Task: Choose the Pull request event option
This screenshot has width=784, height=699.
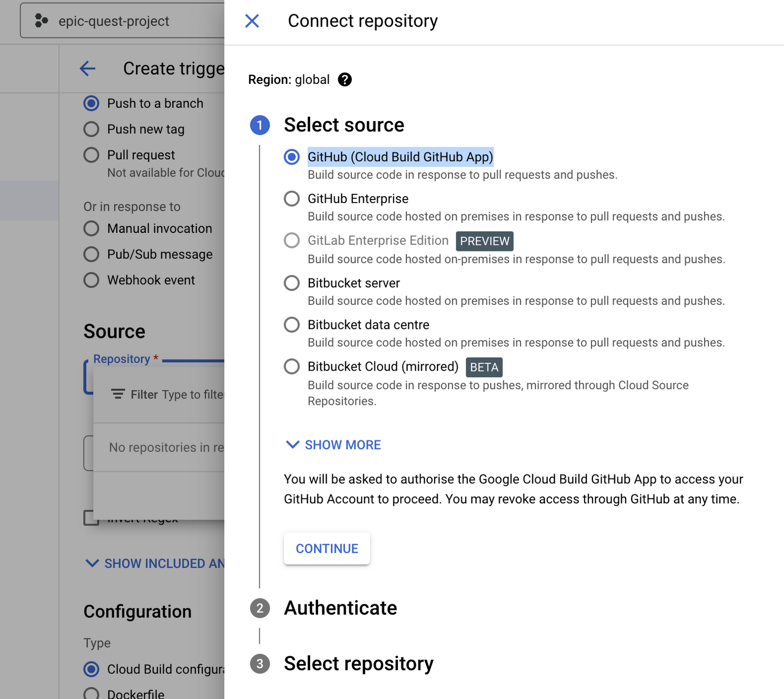Action: [x=91, y=155]
